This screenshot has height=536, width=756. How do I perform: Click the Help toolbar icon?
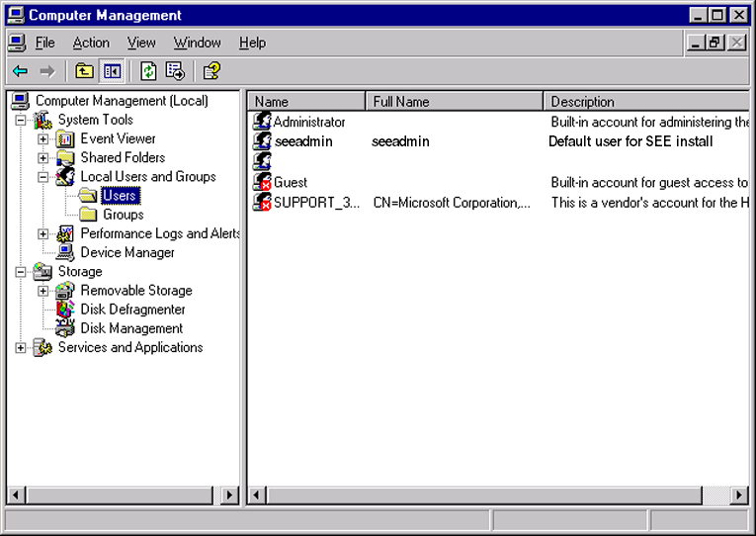[x=211, y=71]
